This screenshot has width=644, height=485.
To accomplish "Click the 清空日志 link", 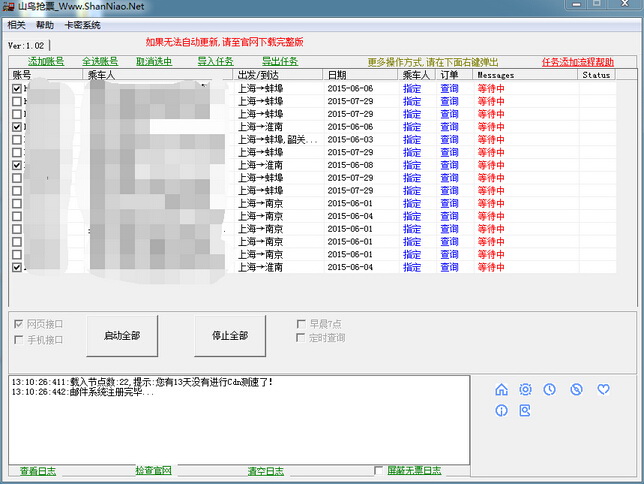I will pyautogui.click(x=266, y=471).
